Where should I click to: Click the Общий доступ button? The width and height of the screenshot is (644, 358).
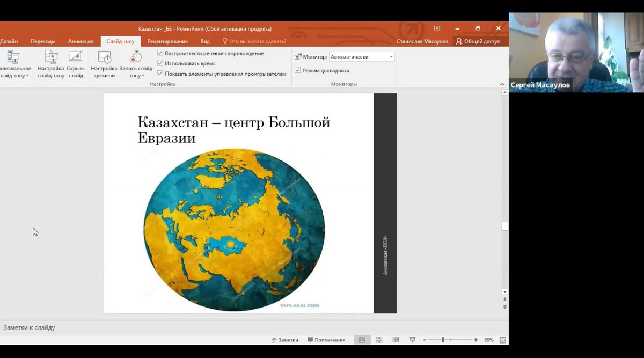point(478,41)
